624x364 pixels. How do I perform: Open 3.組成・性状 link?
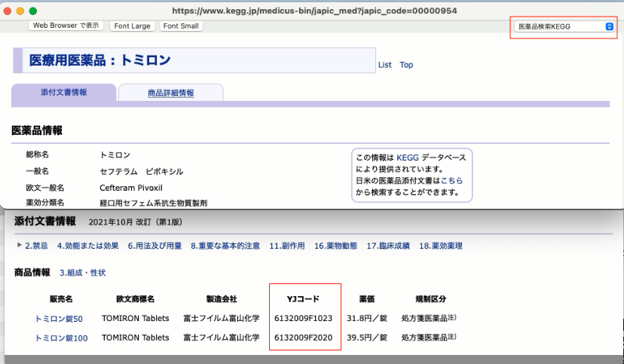[83, 272]
